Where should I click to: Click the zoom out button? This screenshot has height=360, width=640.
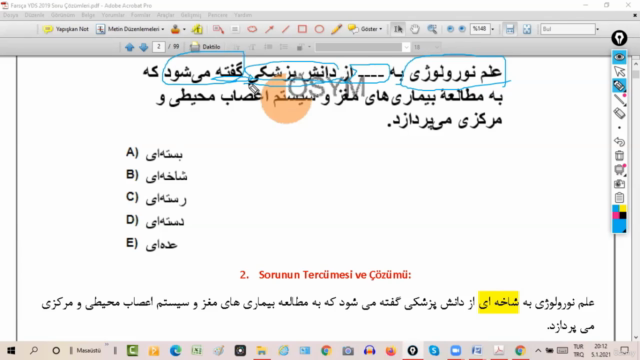click(x=450, y=29)
